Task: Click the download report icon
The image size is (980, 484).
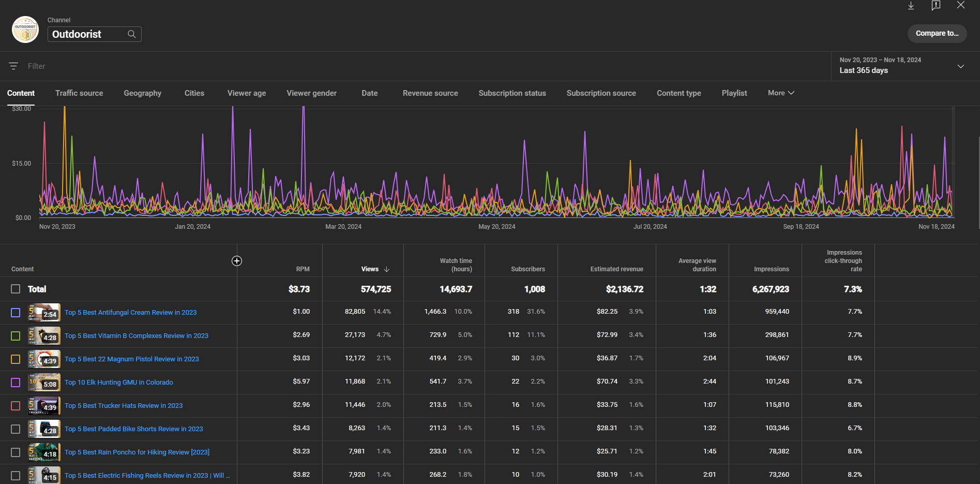Action: click(x=911, y=5)
